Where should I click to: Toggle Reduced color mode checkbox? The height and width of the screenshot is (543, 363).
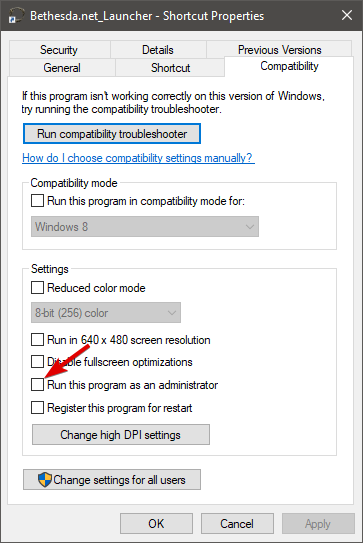37,287
